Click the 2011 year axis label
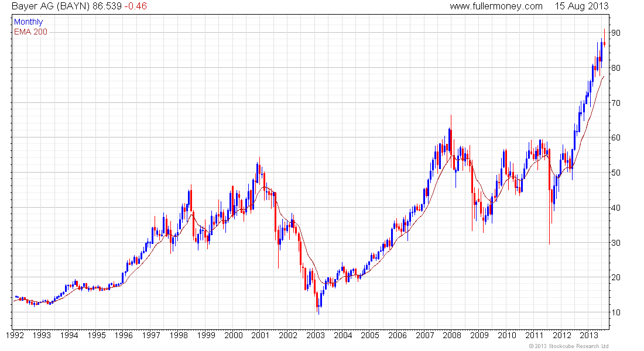644x351 pixels. pyautogui.click(x=535, y=335)
